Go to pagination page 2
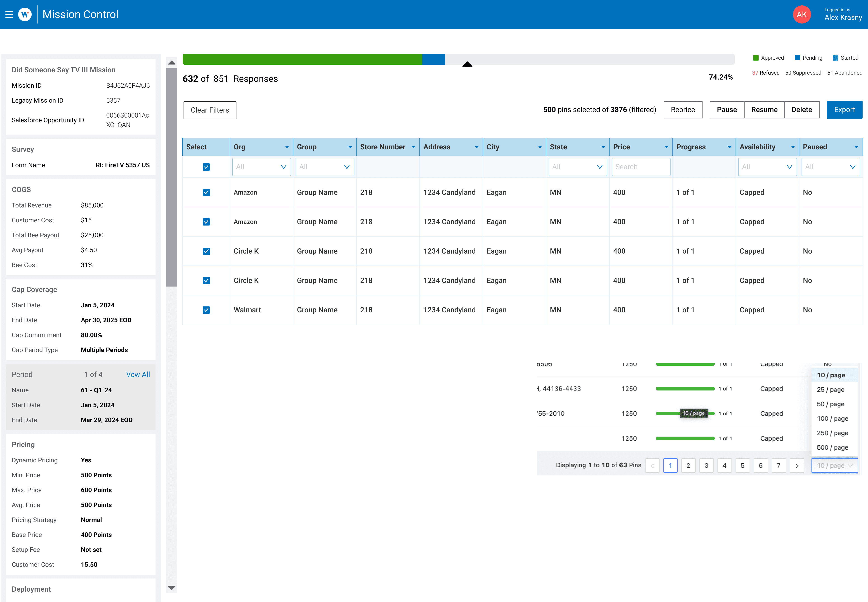This screenshot has height=602, width=868. [x=689, y=466]
